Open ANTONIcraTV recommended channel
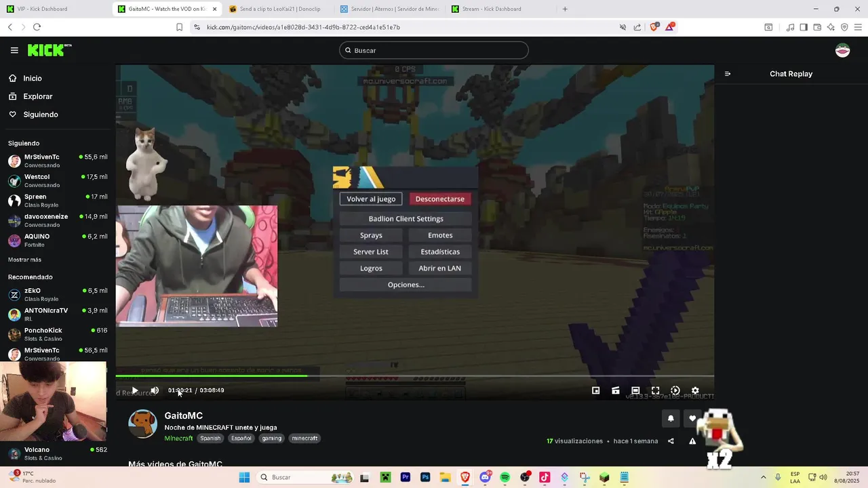This screenshot has height=488, width=868. (x=57, y=314)
